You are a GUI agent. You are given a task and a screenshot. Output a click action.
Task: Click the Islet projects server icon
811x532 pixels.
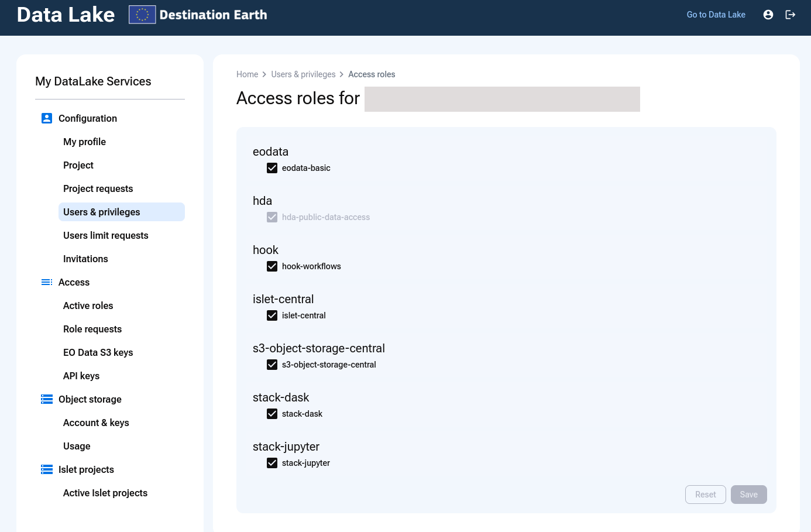47,469
